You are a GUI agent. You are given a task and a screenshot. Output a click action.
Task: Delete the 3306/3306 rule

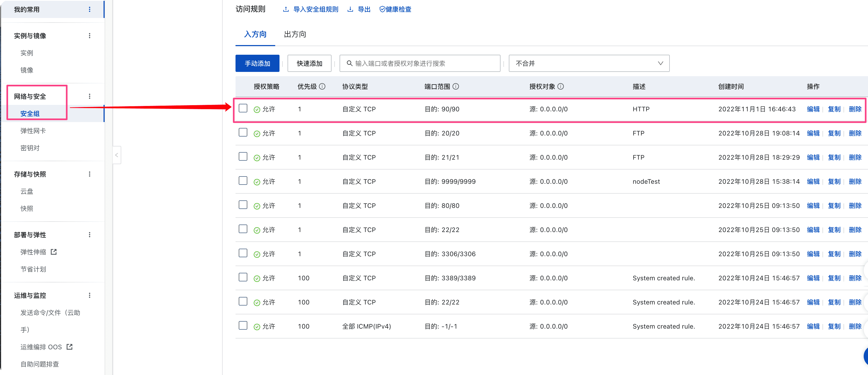click(855, 254)
